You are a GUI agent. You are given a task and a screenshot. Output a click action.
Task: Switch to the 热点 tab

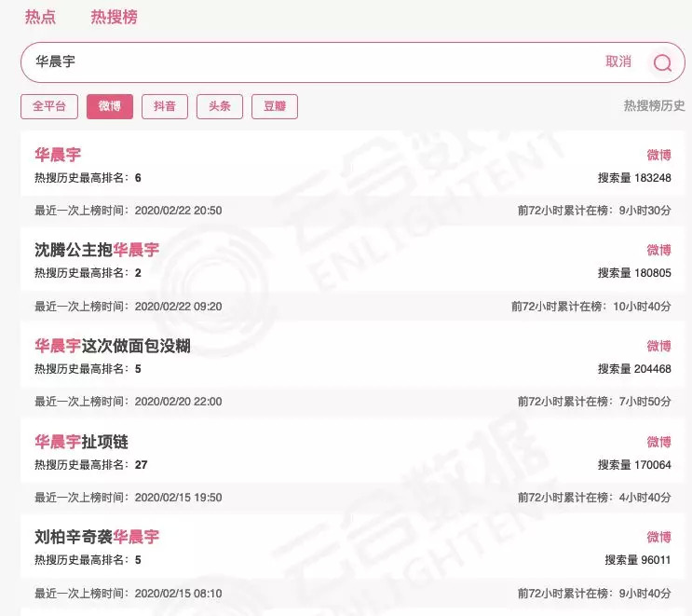[x=40, y=17]
